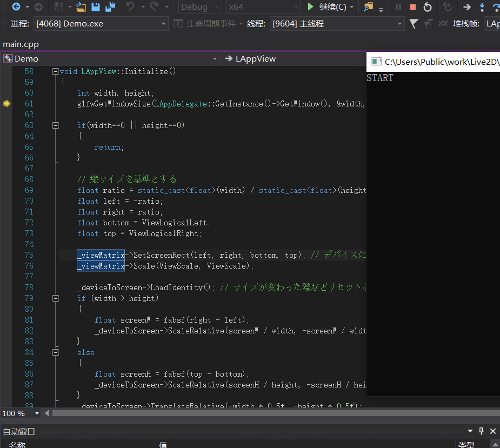Click the Restart debugging icon
This screenshot has width=500, height=448.
click(x=428, y=7)
